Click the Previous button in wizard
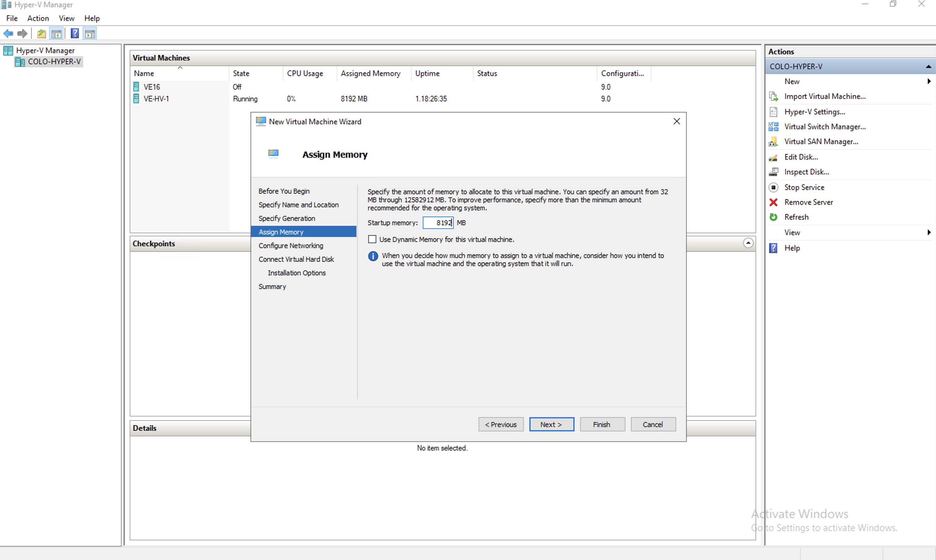Image resolution: width=936 pixels, height=560 pixels. click(501, 424)
